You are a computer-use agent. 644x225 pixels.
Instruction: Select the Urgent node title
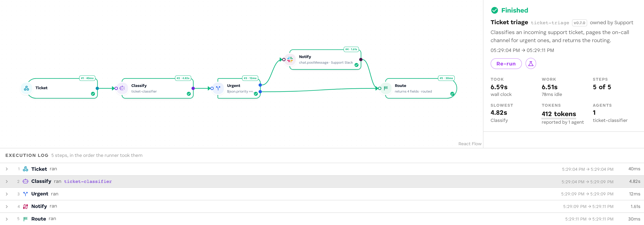233,85
